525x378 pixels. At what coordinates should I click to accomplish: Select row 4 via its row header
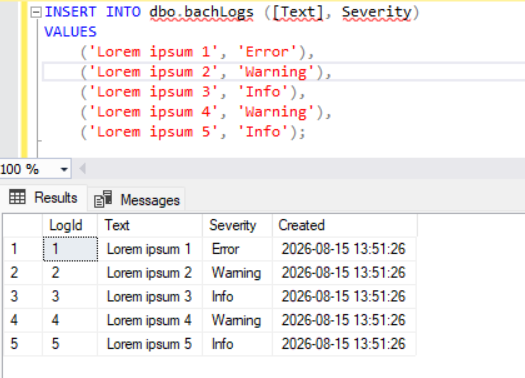coord(23,320)
